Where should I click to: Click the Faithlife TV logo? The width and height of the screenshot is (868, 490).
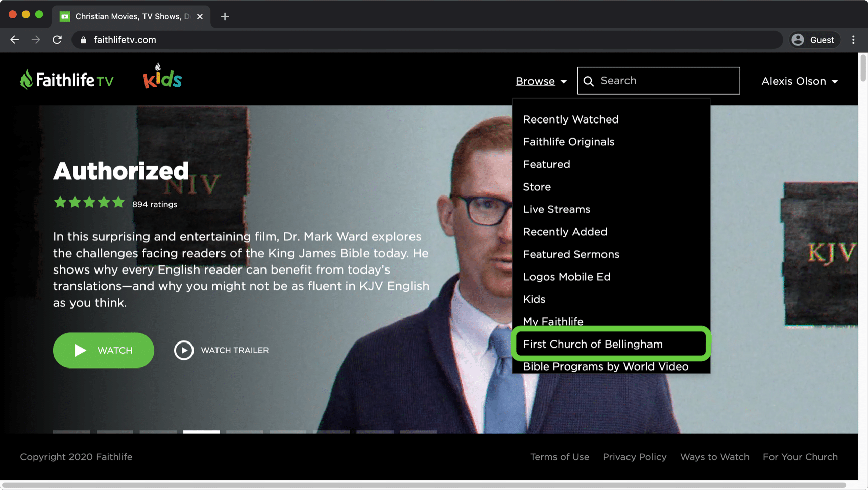(66, 80)
